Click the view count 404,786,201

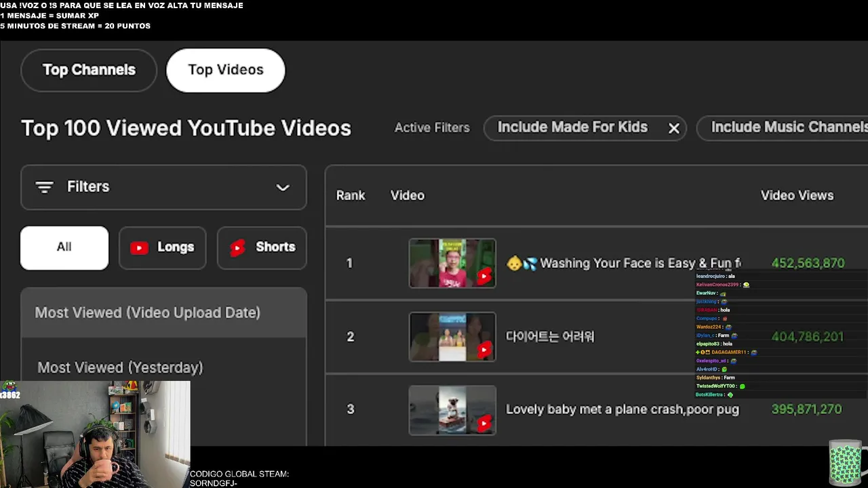click(x=808, y=336)
